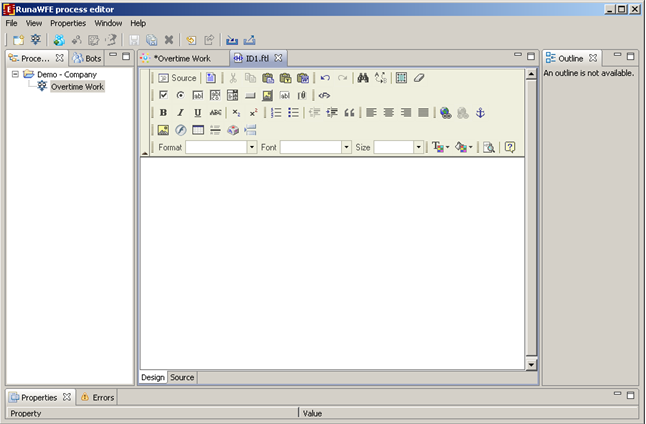The width and height of the screenshot is (646, 424).
Task: Select Overtime Work in the process tree
Action: (x=77, y=87)
